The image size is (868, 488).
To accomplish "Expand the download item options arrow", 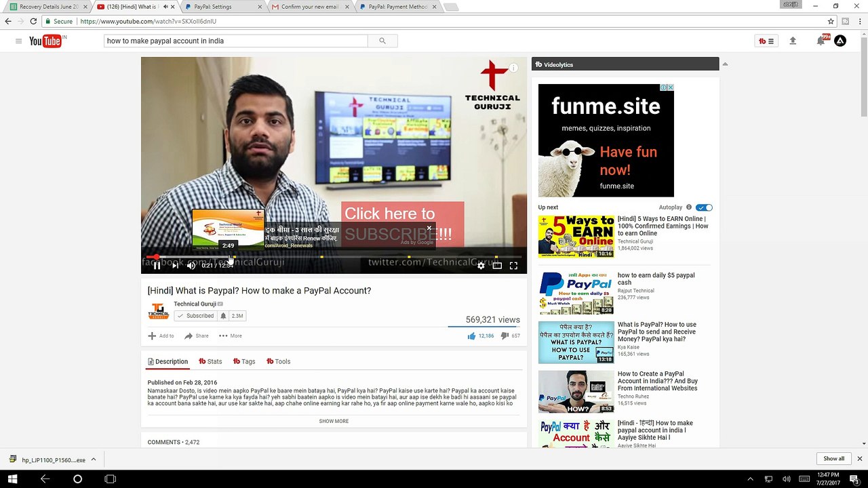I will point(94,459).
